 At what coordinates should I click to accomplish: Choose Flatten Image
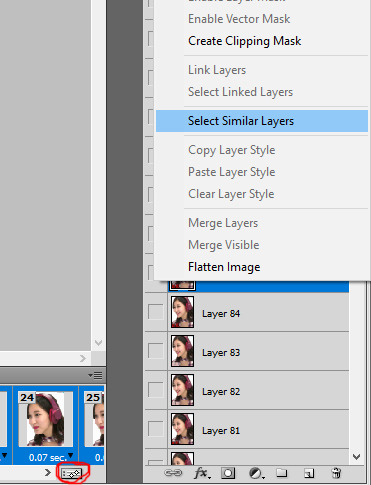click(224, 267)
